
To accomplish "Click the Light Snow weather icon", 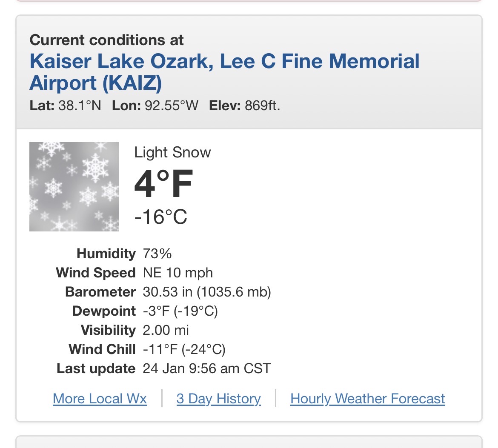I will (74, 187).
